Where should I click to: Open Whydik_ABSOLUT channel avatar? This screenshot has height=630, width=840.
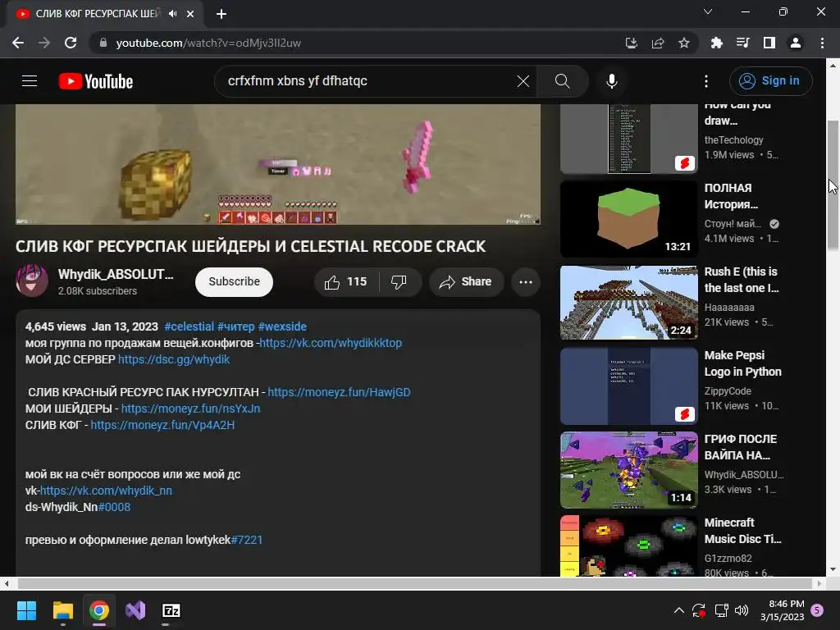(32, 281)
